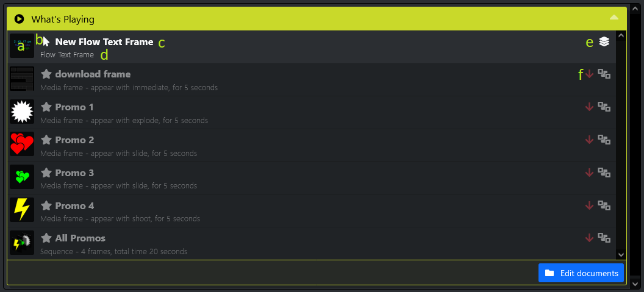
Task: Collapse the What's Playing panel
Action: point(614,18)
